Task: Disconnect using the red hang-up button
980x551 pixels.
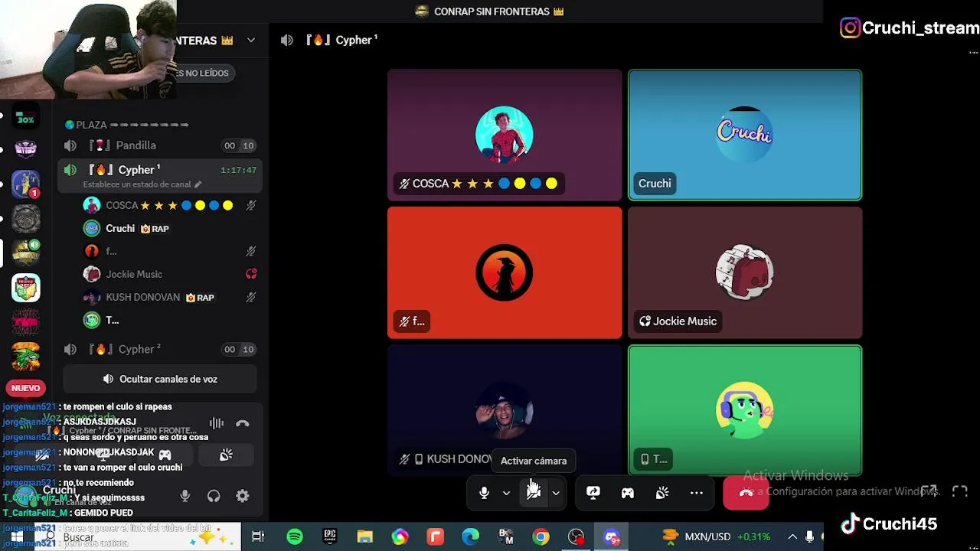Action: (x=746, y=494)
